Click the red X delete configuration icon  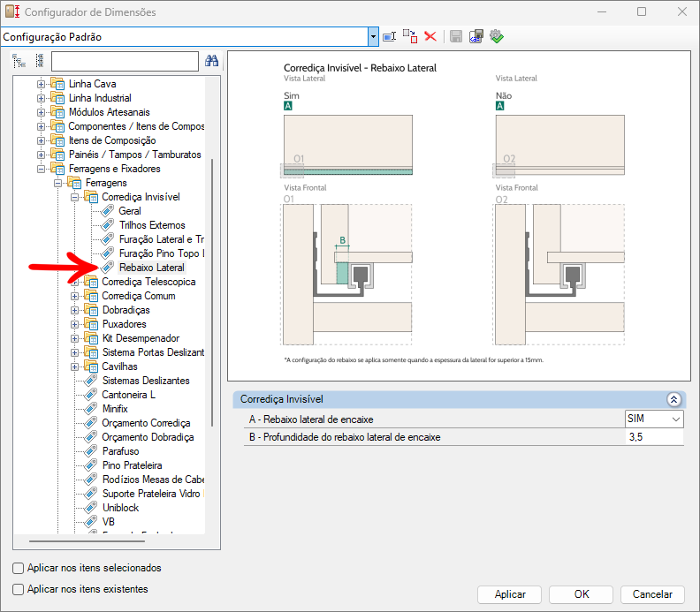pos(430,36)
